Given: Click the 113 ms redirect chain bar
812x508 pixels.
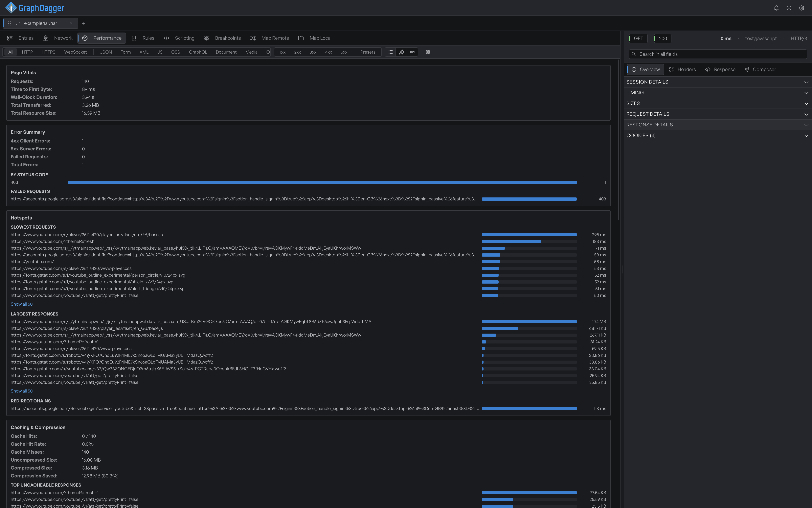Looking at the screenshot, I should pyautogui.click(x=529, y=409).
